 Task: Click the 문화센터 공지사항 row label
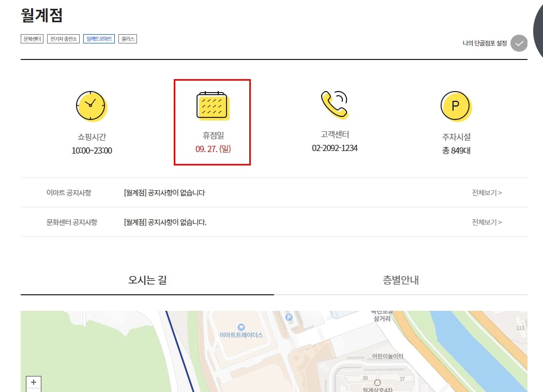point(72,222)
